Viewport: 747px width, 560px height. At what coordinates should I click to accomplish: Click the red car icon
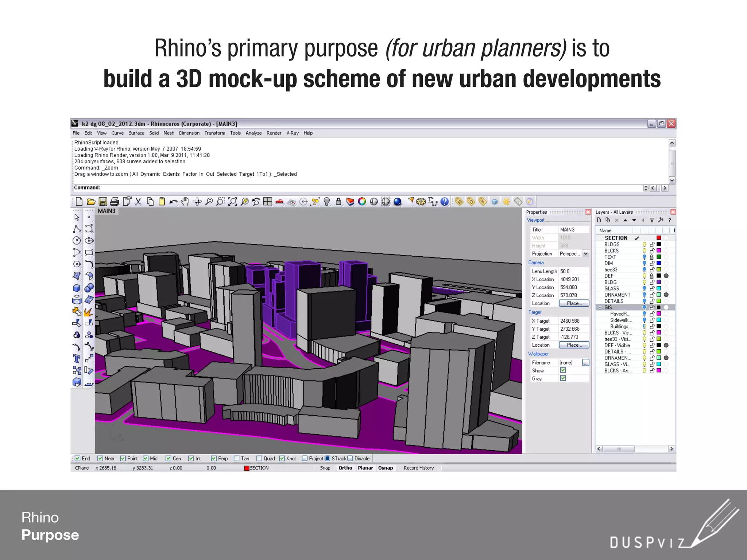279,201
